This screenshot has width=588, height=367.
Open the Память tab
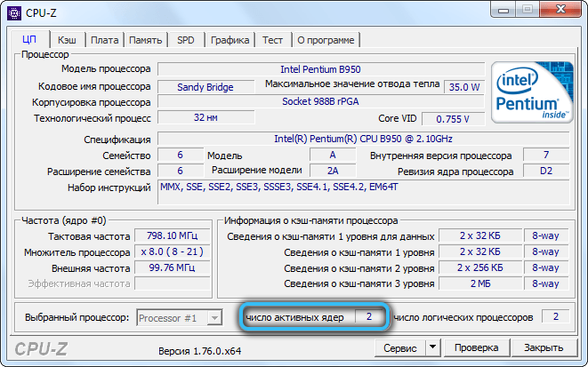point(146,40)
